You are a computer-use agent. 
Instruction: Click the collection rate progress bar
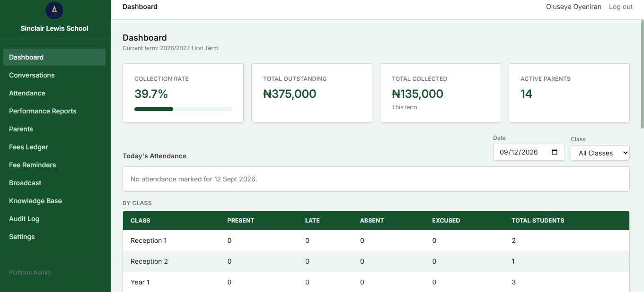[183, 109]
